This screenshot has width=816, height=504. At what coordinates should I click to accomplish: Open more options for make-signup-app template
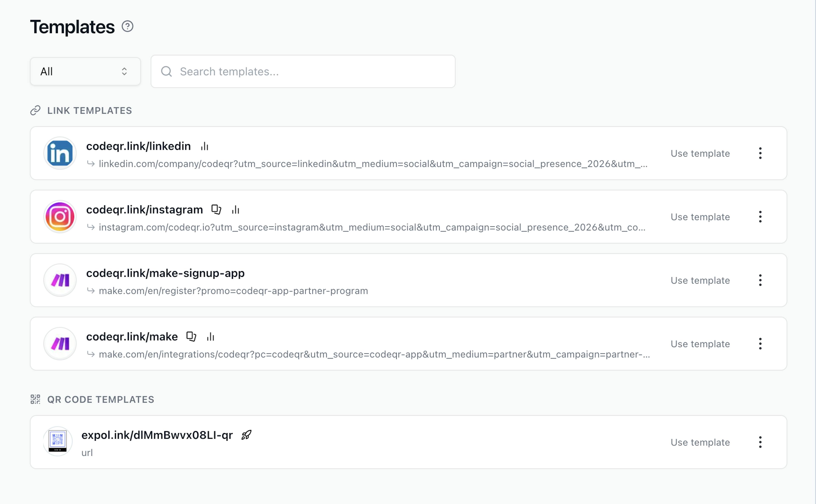click(760, 280)
